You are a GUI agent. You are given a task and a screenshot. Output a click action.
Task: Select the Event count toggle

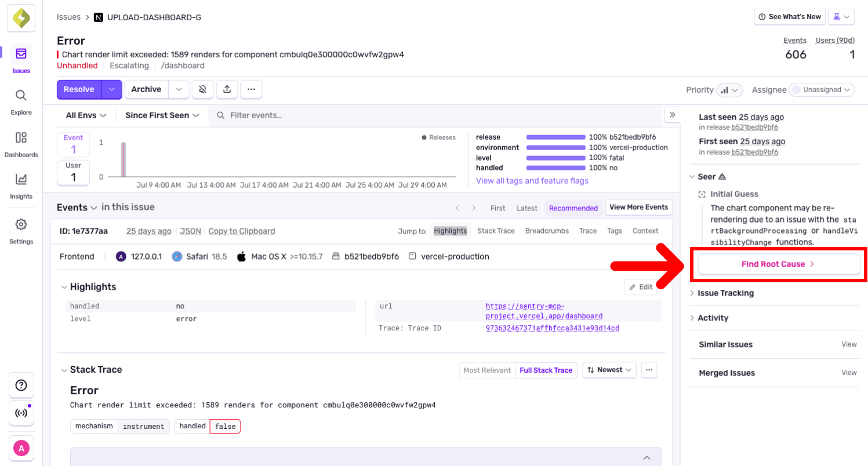(73, 144)
